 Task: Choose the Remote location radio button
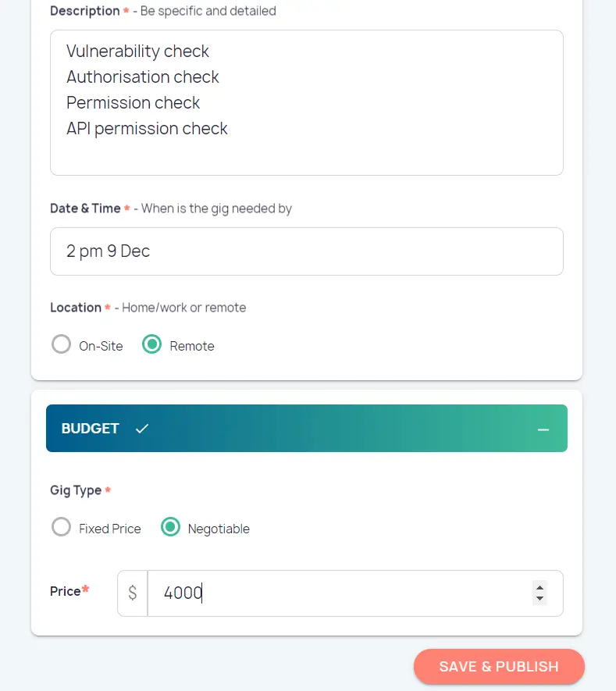[151, 345]
